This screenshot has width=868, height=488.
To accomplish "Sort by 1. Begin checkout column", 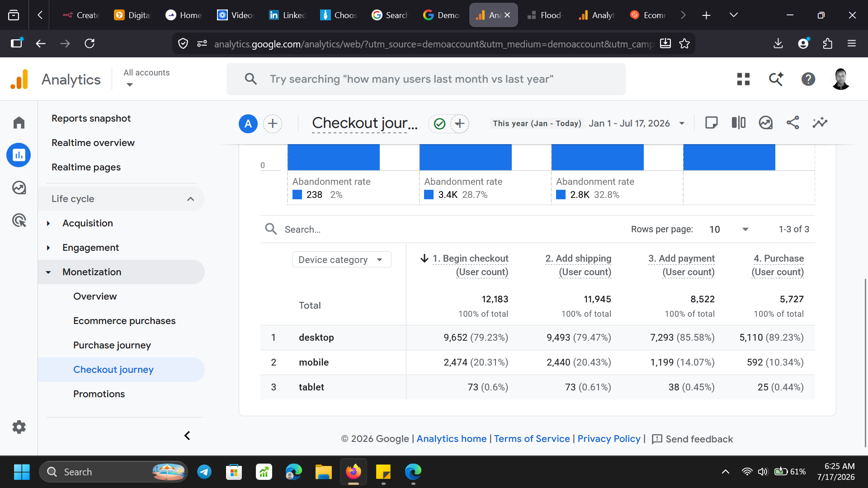I will (x=470, y=265).
